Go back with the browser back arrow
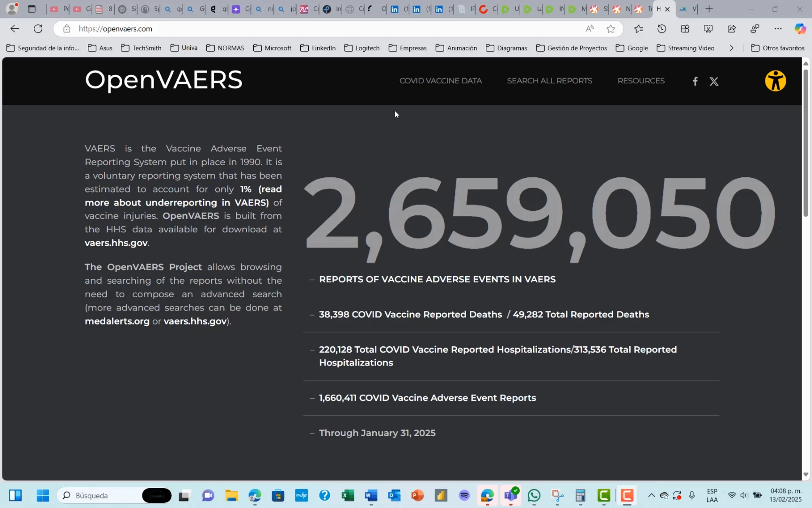Screen dimensions: 812x508 [x=15, y=29]
